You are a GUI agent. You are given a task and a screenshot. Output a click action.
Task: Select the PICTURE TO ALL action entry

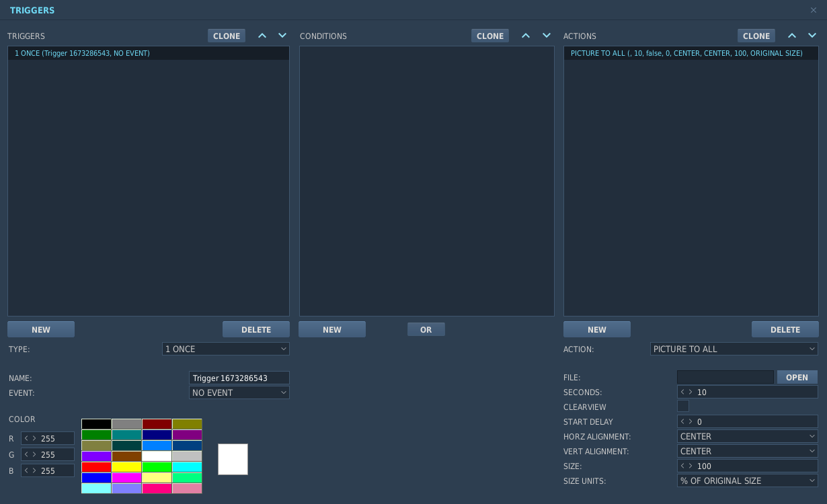[x=691, y=53]
